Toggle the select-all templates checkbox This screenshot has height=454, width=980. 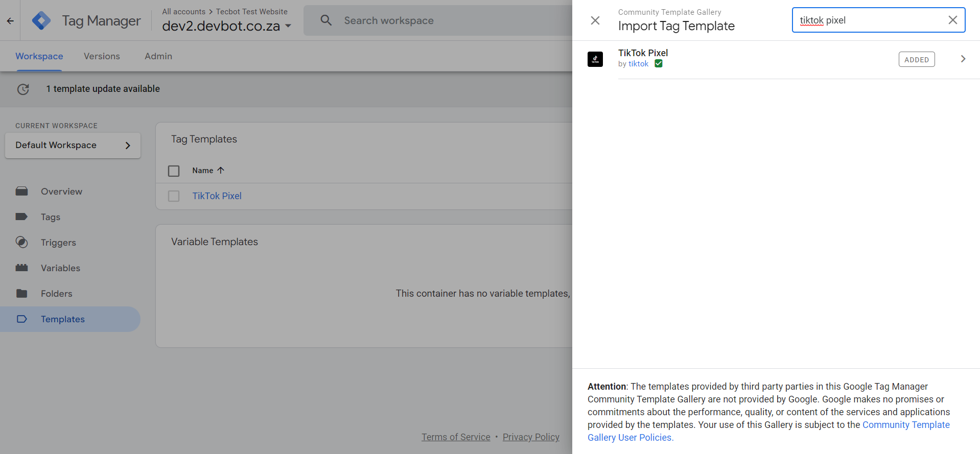(x=174, y=171)
